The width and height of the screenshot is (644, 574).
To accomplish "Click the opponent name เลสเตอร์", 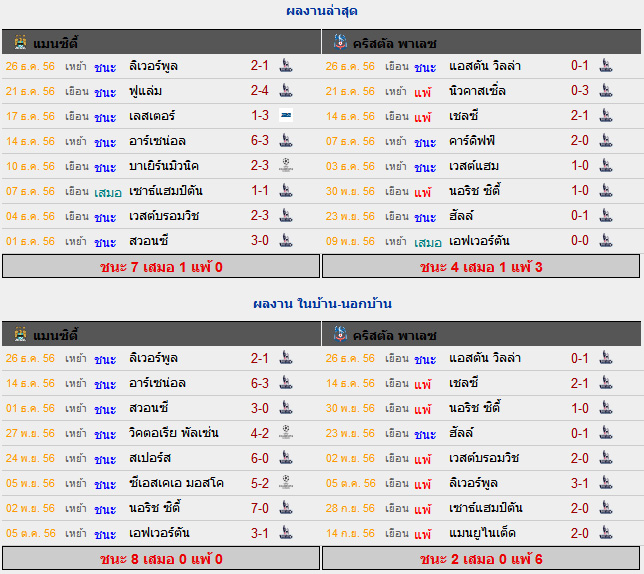I will point(152,115).
